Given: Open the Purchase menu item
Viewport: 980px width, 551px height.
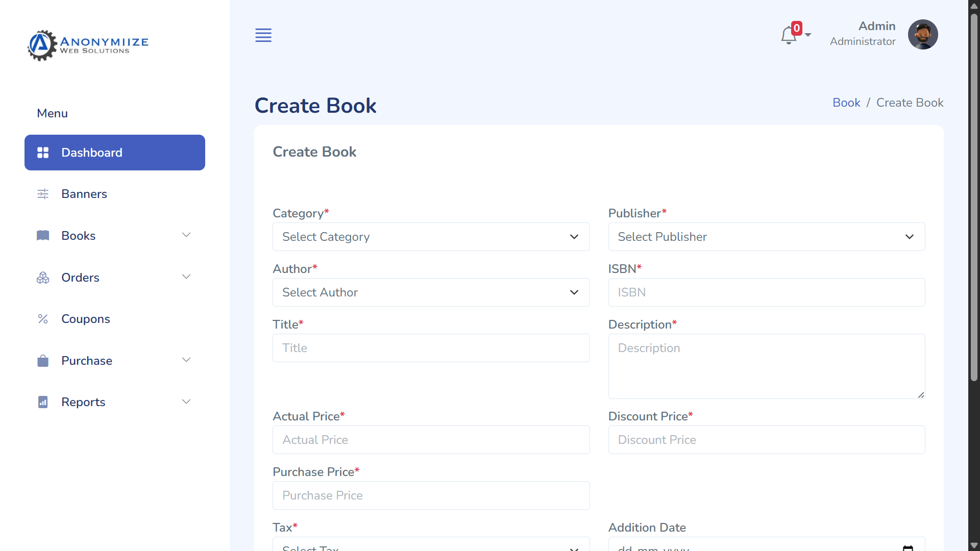Looking at the screenshot, I should pyautogui.click(x=115, y=361).
